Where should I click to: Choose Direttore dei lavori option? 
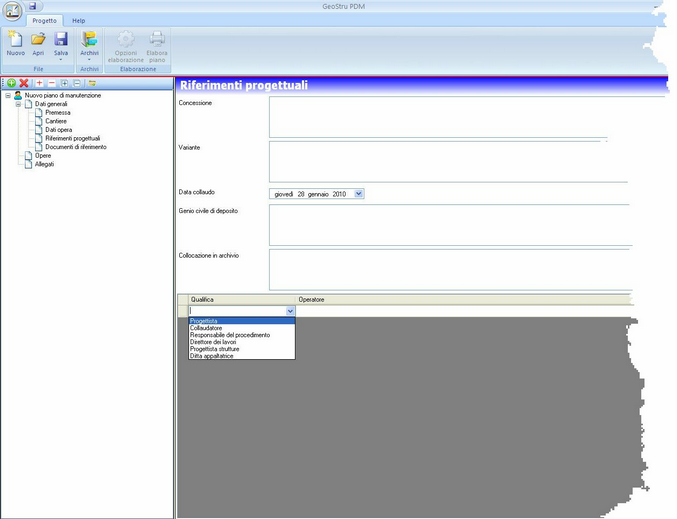tap(242, 342)
